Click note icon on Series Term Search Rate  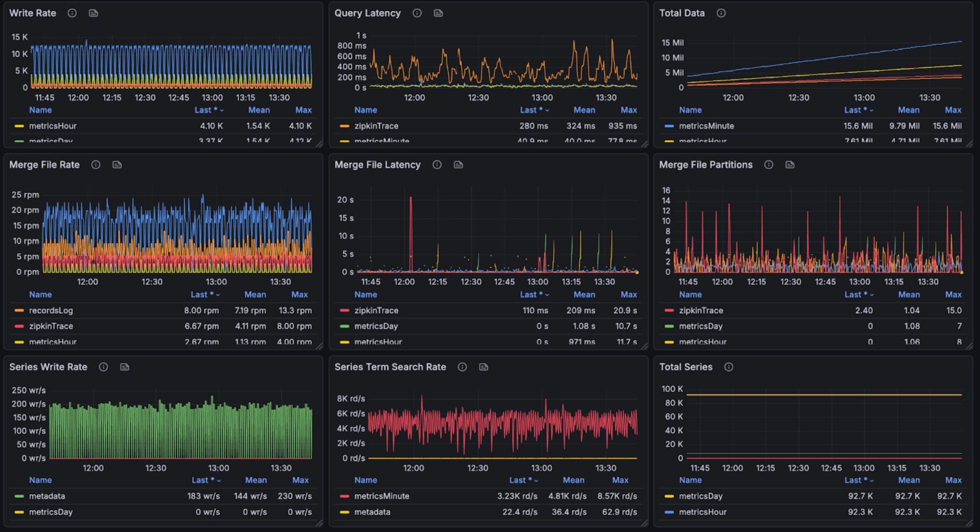pos(484,367)
